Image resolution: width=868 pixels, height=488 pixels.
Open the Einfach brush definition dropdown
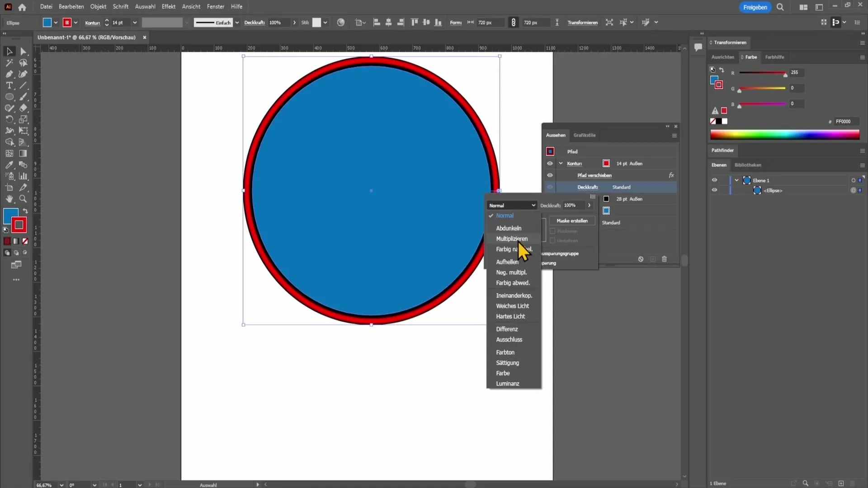[x=237, y=23]
